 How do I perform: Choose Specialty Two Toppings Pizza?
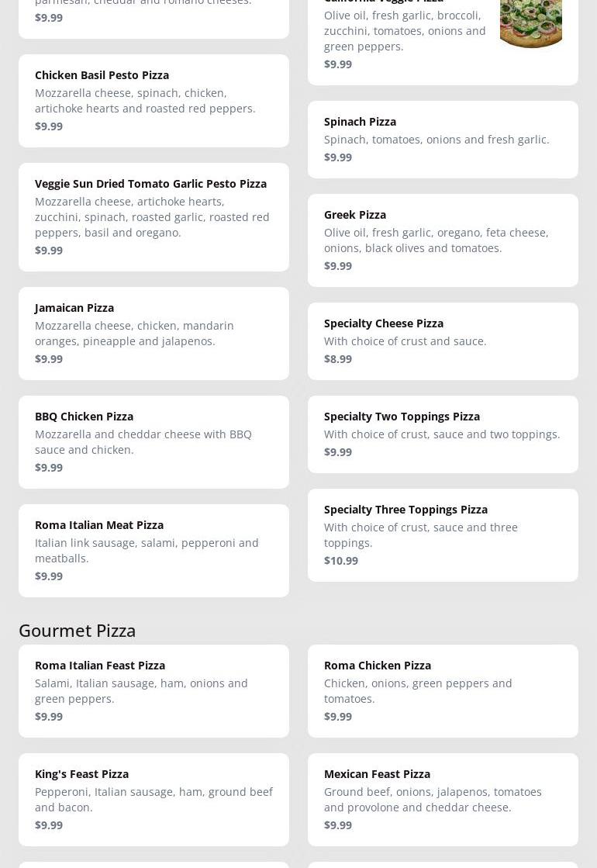(402, 417)
